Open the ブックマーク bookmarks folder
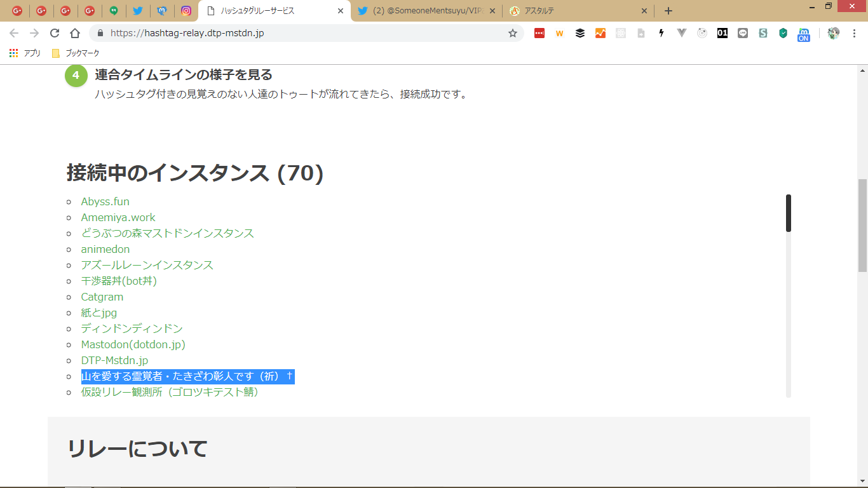The image size is (868, 488). 76,53
